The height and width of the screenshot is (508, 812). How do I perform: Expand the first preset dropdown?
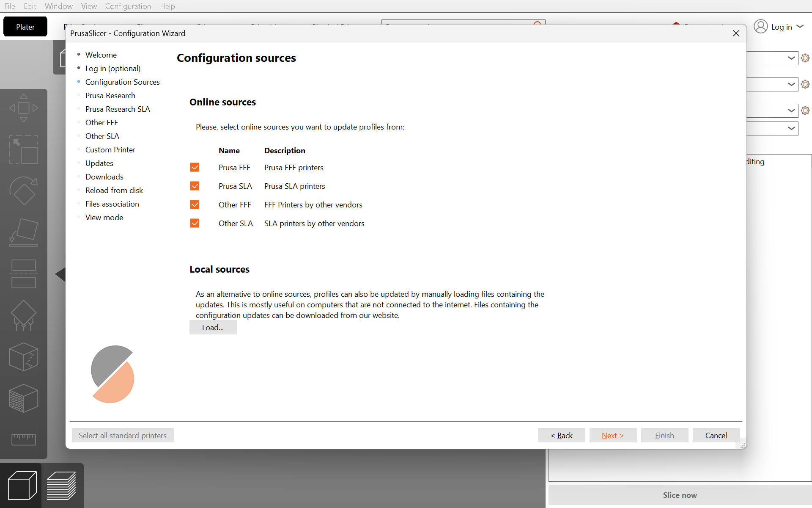(791, 58)
